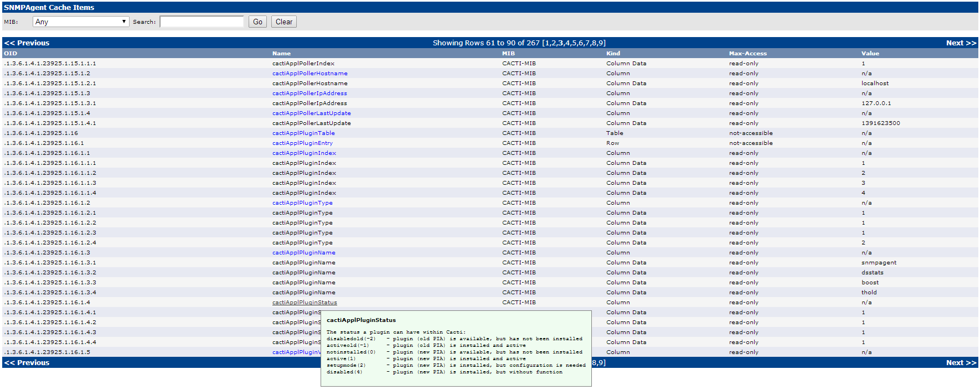
Task: Click the '1391623500' value cell
Action: point(880,123)
